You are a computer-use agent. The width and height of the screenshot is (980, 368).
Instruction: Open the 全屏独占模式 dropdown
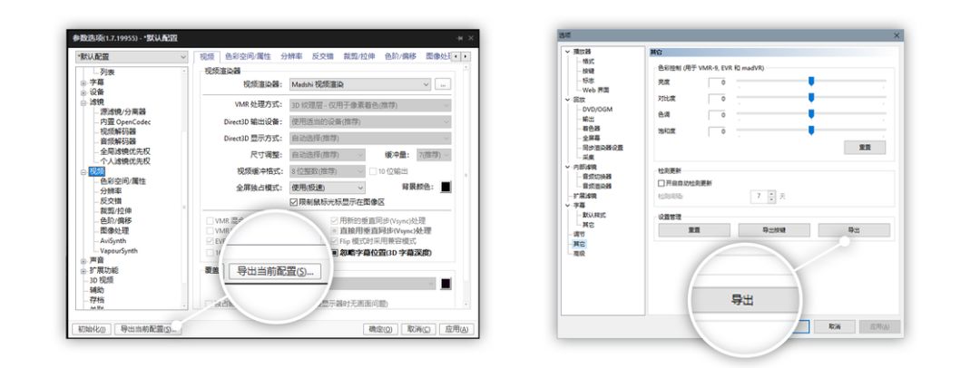coord(327,188)
